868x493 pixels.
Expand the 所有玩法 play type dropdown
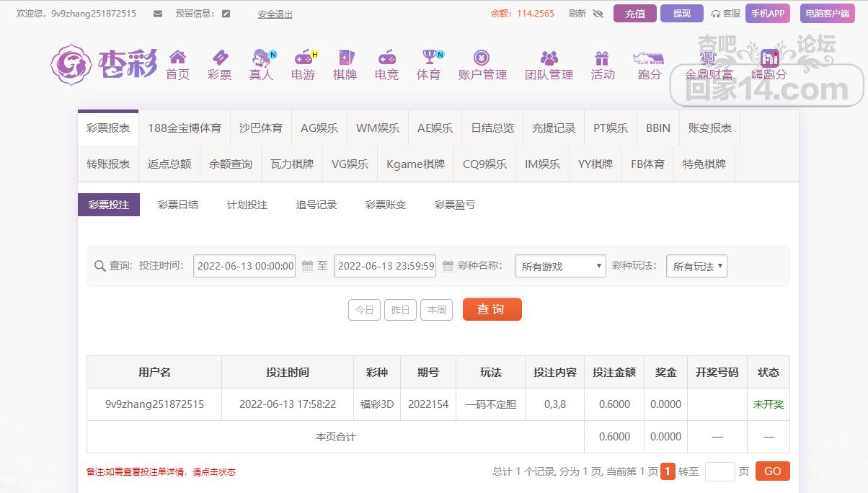pyautogui.click(x=696, y=266)
